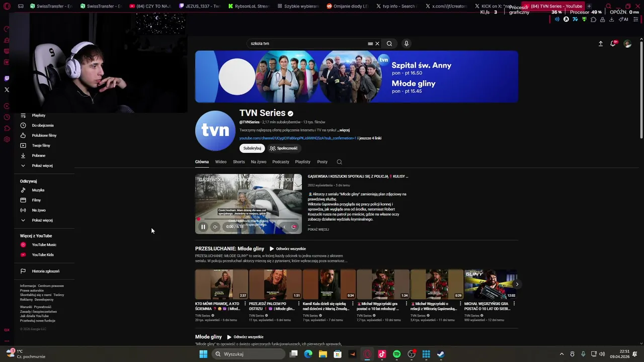The width and height of the screenshot is (644, 362).
Task: Open Historia zgłoszeń report history
Action: 45,271
